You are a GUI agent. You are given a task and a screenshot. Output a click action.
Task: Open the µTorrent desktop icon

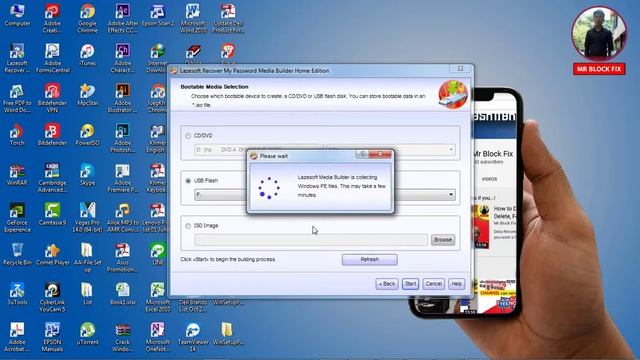tap(87, 334)
